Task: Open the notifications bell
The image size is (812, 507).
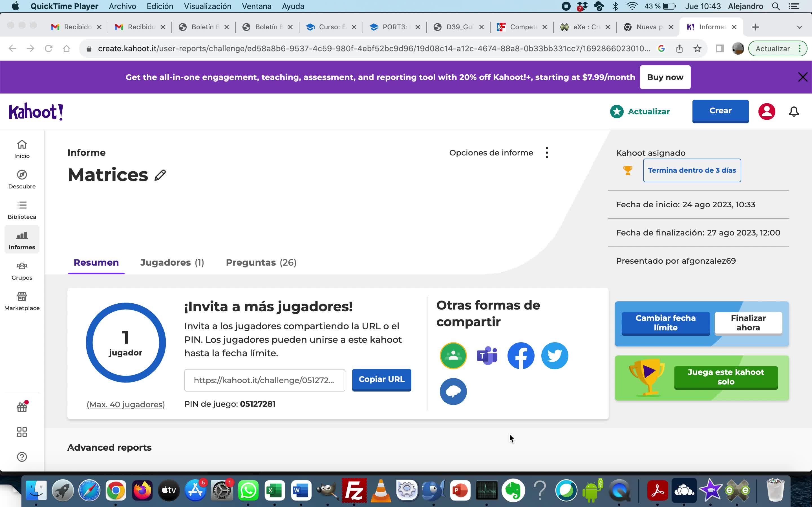Action: [x=794, y=112]
